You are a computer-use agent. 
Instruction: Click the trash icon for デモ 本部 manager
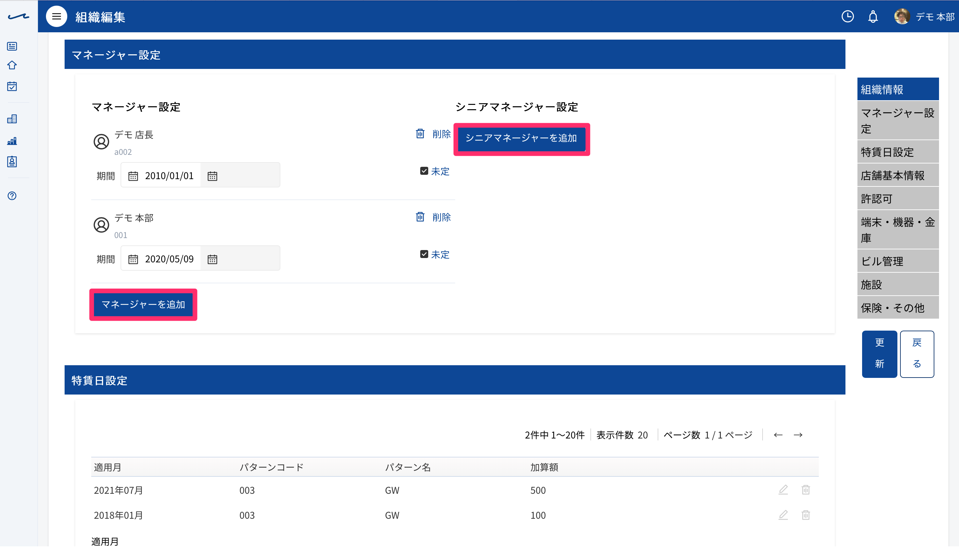420,217
